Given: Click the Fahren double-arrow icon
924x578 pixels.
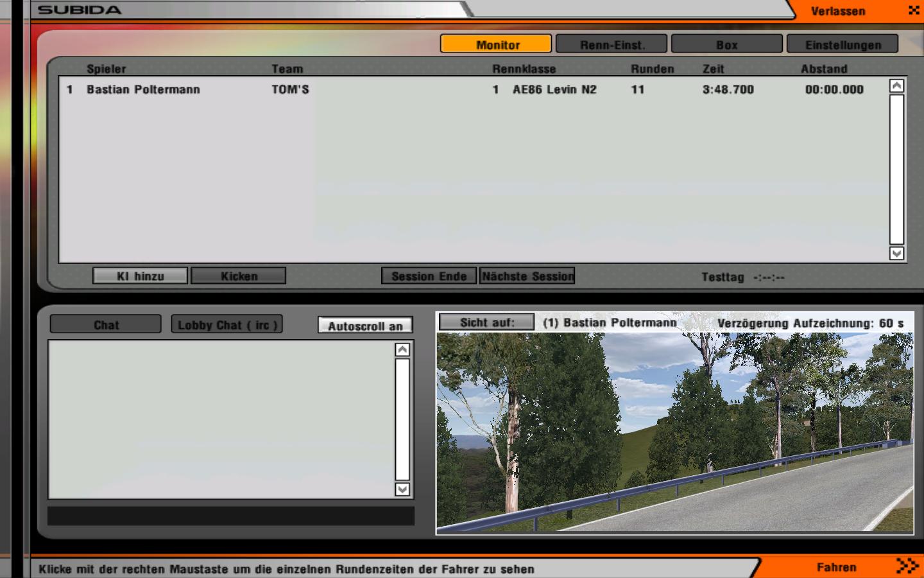Looking at the screenshot, I should point(907,566).
